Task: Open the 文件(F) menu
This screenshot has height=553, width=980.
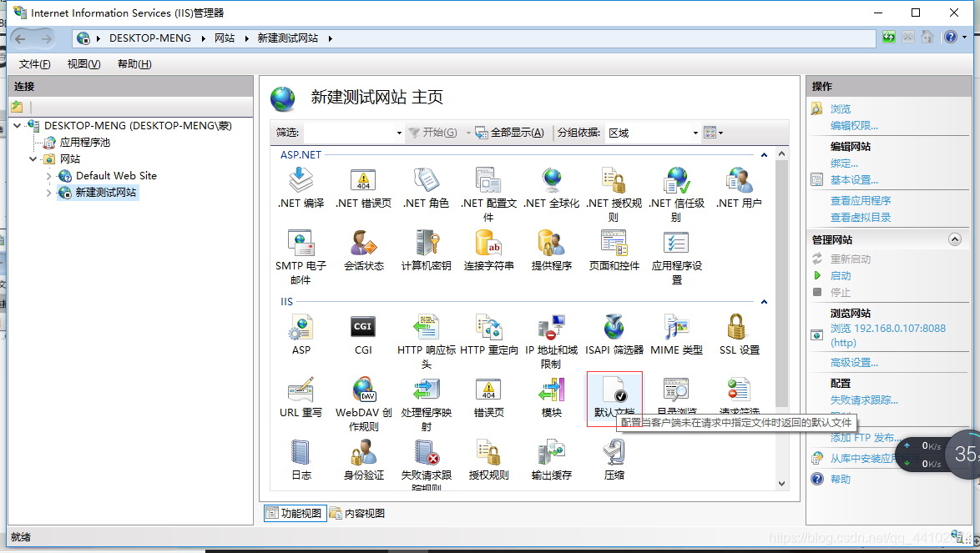Action: [x=34, y=63]
